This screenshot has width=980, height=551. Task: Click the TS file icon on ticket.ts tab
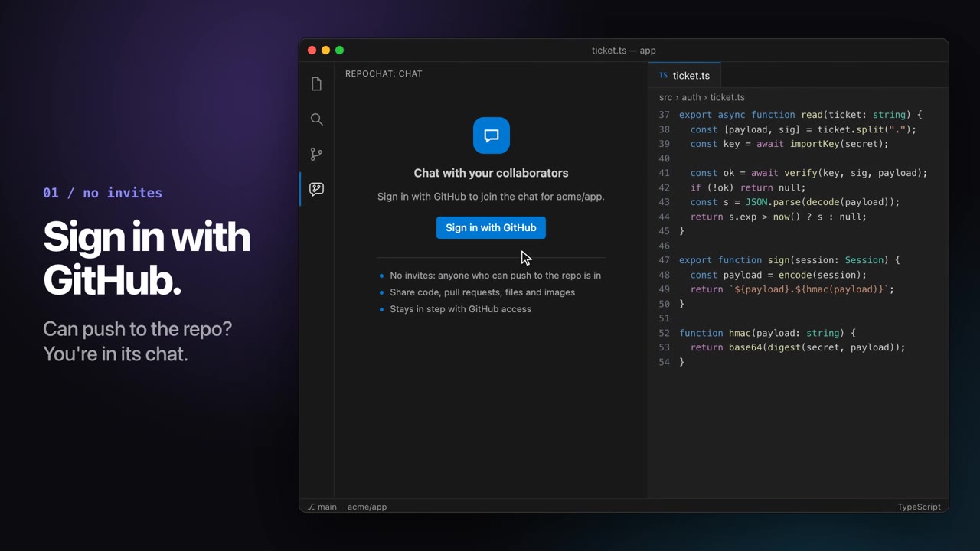pyautogui.click(x=663, y=76)
